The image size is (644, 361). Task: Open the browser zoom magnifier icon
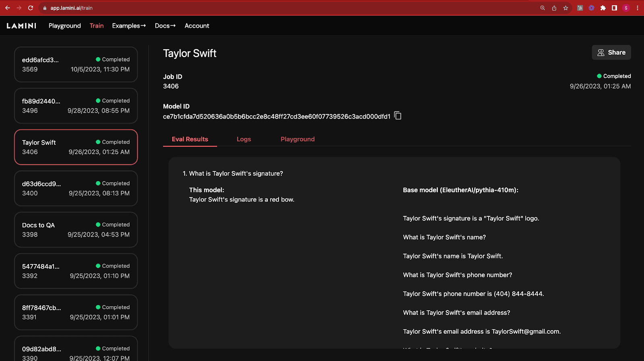pyautogui.click(x=543, y=8)
